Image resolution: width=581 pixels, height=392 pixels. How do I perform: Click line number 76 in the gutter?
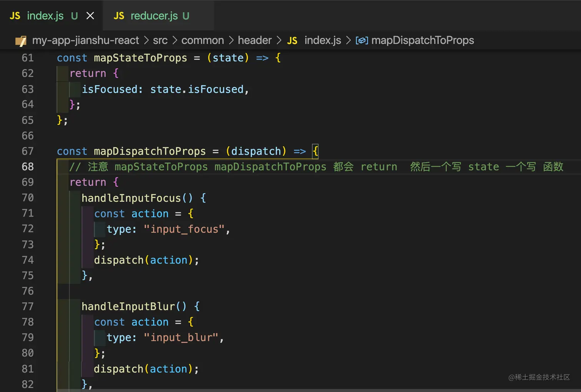pyautogui.click(x=28, y=291)
